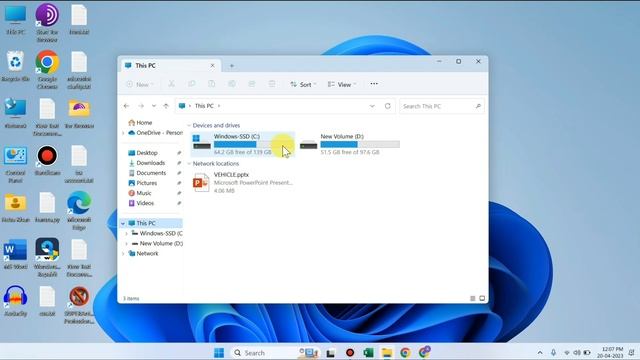Switch to large icons view in status bar
Image resolution: width=640 pixels, height=360 pixels.
[x=482, y=298]
